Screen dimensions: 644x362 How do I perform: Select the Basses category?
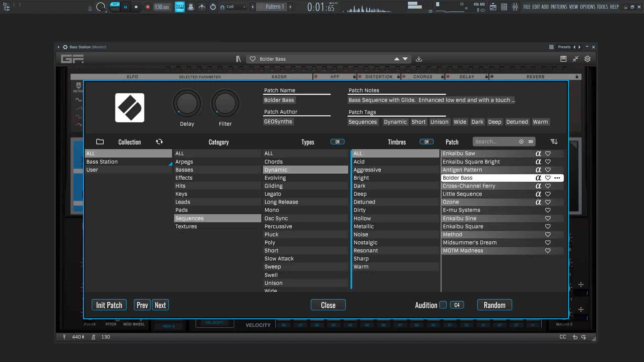[x=184, y=170]
